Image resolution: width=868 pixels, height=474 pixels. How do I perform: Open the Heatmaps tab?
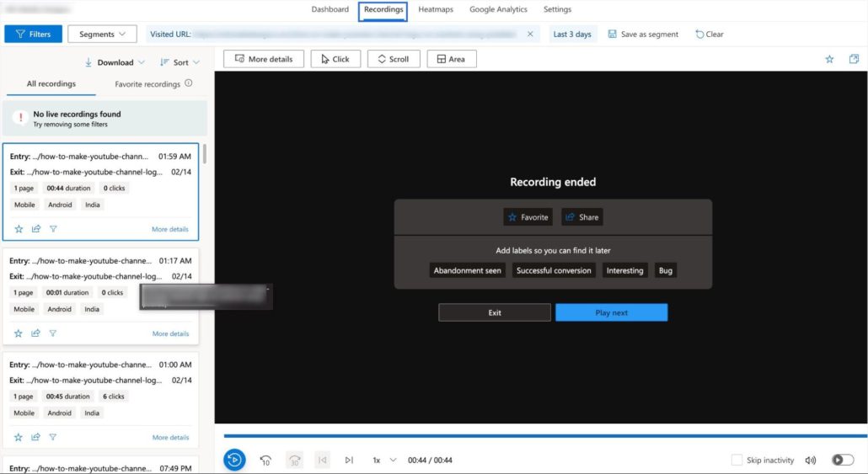coord(436,9)
